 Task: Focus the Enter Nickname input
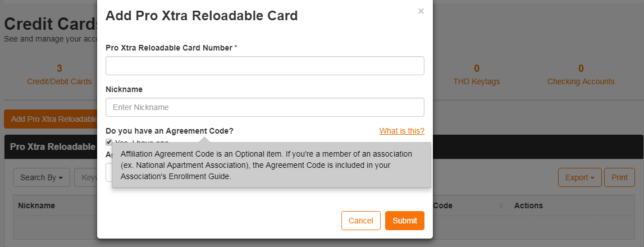pyautogui.click(x=264, y=107)
